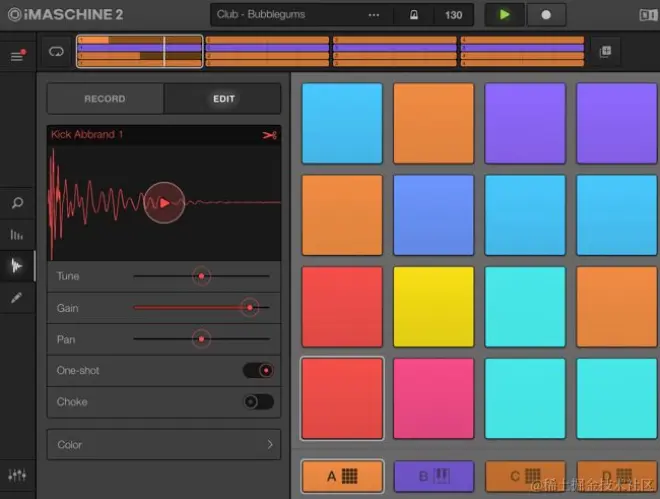This screenshot has height=499, width=660.
Task: Open the hamburger menu in sidebar
Action: pyautogui.click(x=18, y=55)
